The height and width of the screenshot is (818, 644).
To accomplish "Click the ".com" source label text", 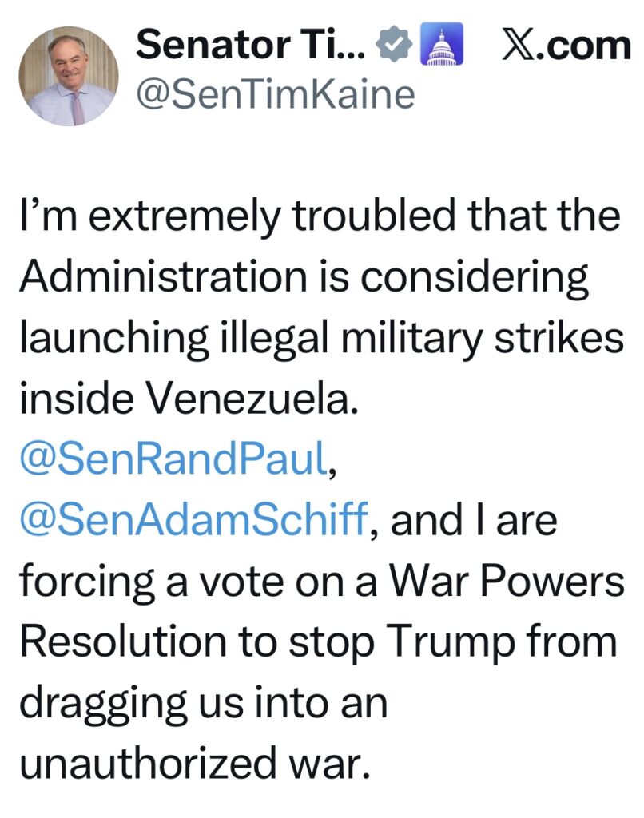I will [588, 46].
